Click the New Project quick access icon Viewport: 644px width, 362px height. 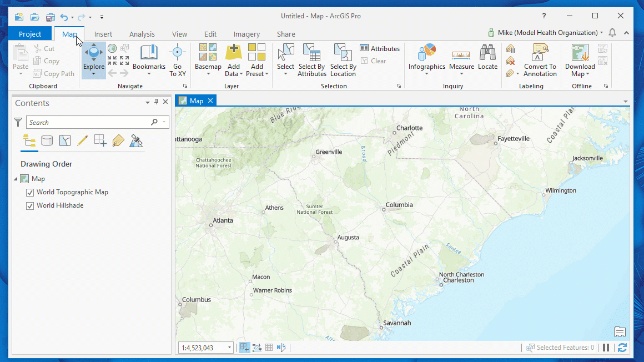click(x=19, y=17)
